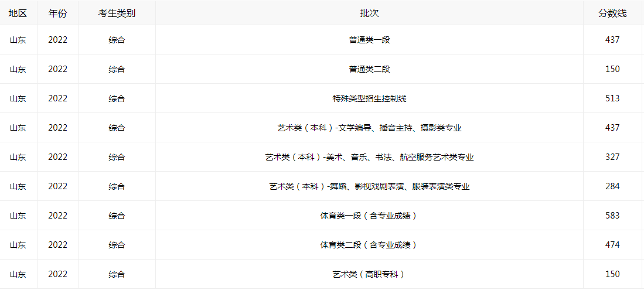Image resolution: width=644 pixels, height=290 pixels.
Task: Click 2022 in the 美术、音乐、书法 row
Action: [57, 157]
